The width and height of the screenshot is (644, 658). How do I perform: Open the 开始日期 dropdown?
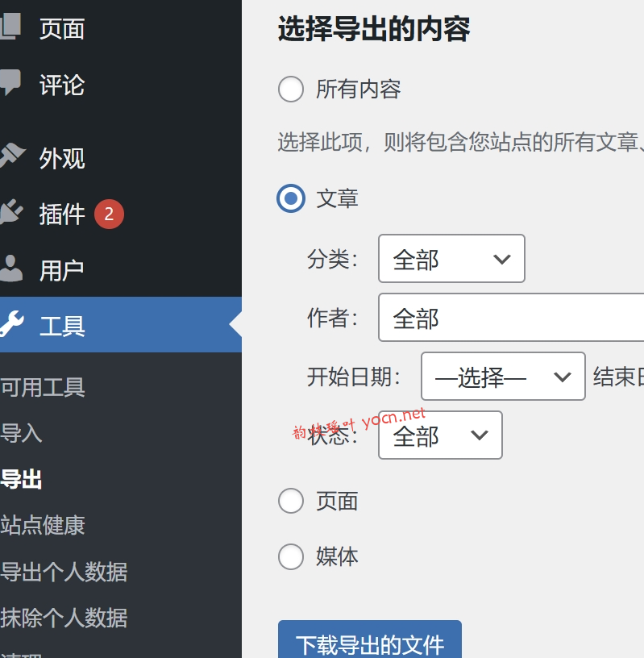(503, 376)
